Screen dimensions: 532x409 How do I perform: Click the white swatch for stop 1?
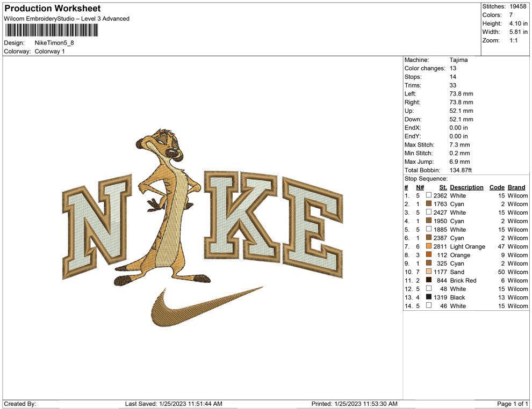click(x=429, y=195)
